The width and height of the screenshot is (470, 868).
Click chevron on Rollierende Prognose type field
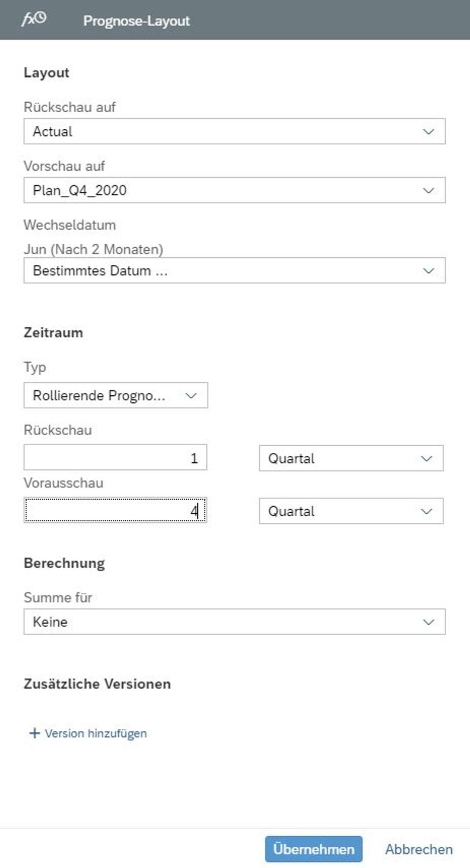tap(191, 395)
